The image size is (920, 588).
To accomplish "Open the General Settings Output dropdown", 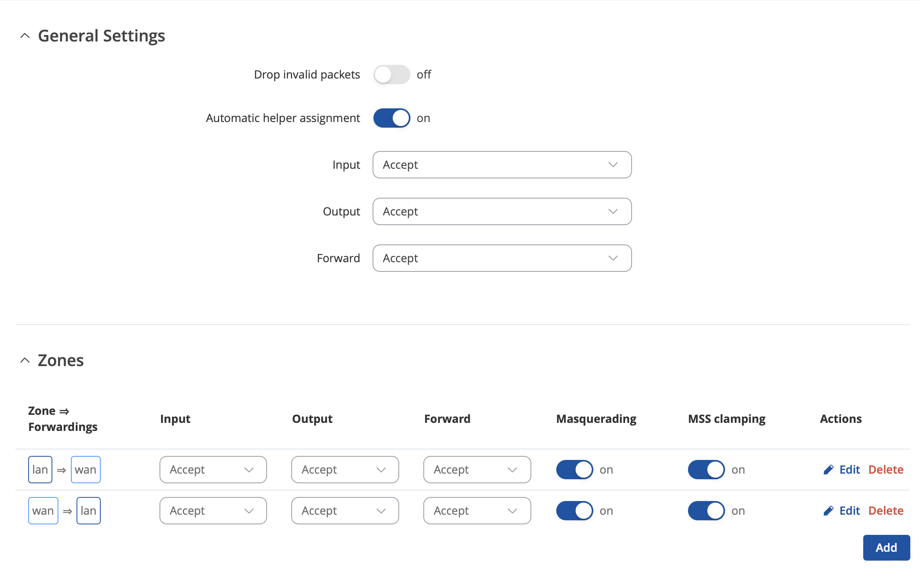I will tap(502, 211).
